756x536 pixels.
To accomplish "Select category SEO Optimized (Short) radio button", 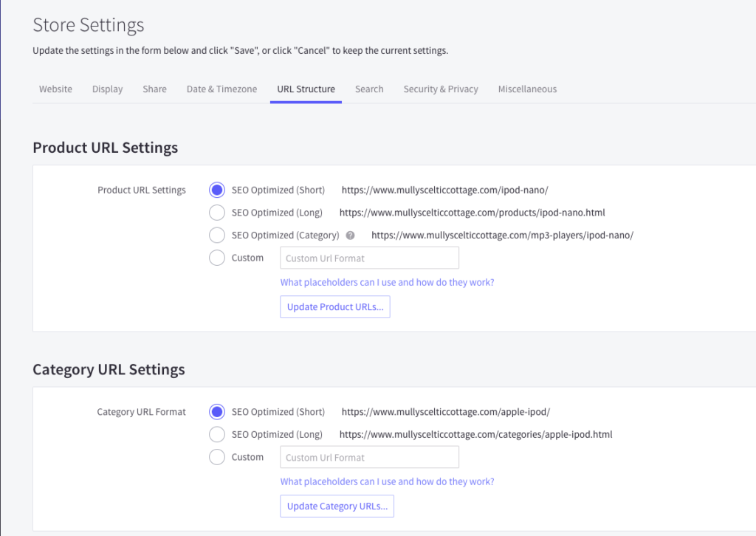I will [217, 412].
